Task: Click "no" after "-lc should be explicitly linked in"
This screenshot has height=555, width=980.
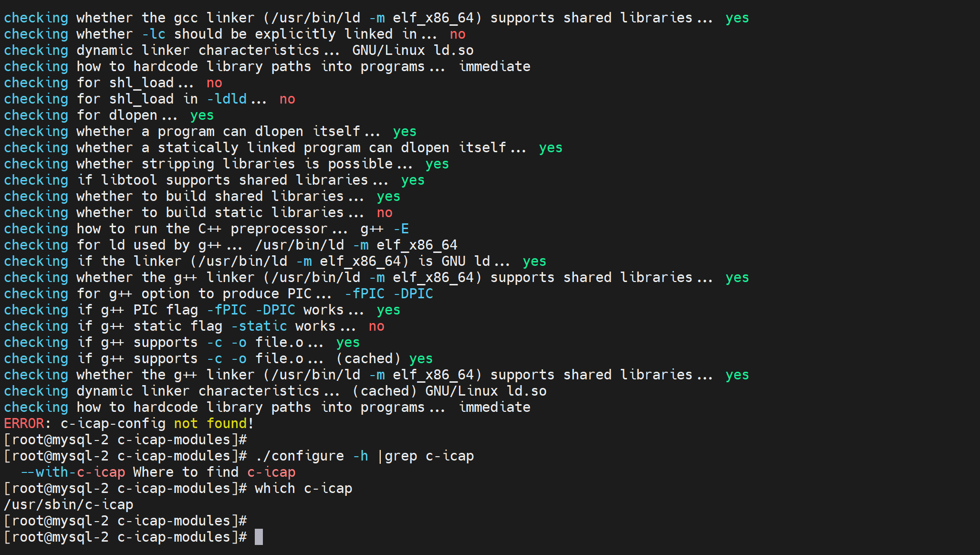Action: [457, 34]
